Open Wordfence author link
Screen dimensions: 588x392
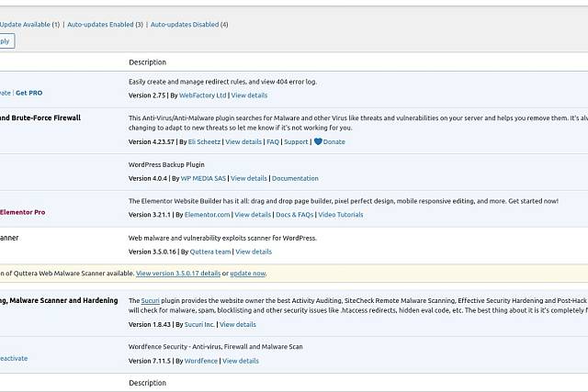[x=200, y=361]
